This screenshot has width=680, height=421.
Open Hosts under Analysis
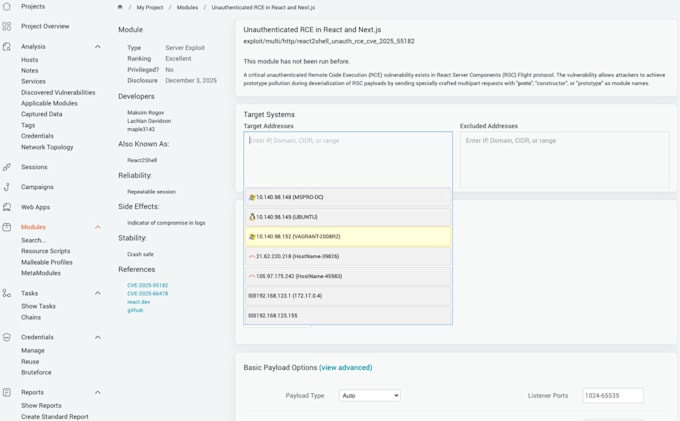[29, 60]
